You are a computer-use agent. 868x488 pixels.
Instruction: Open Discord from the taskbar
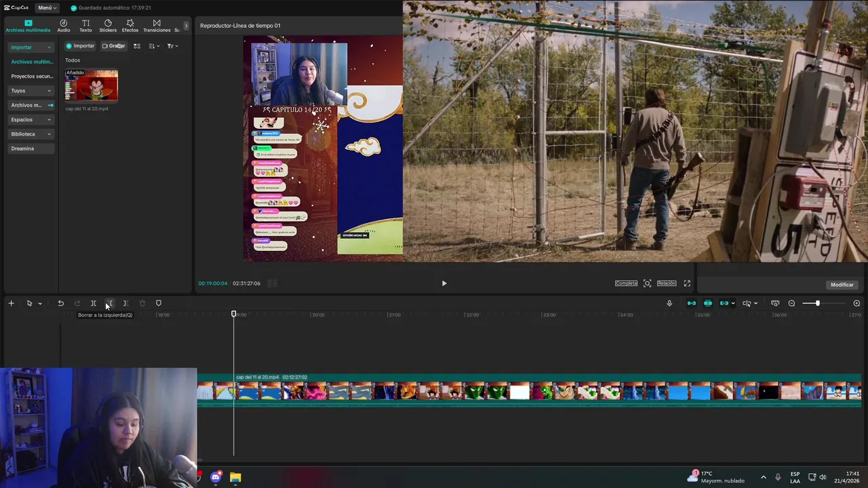pos(216,477)
